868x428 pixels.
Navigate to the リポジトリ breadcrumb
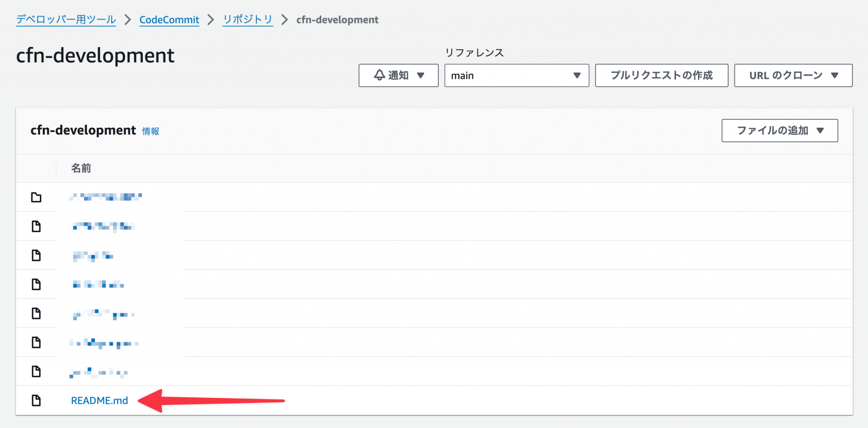248,20
